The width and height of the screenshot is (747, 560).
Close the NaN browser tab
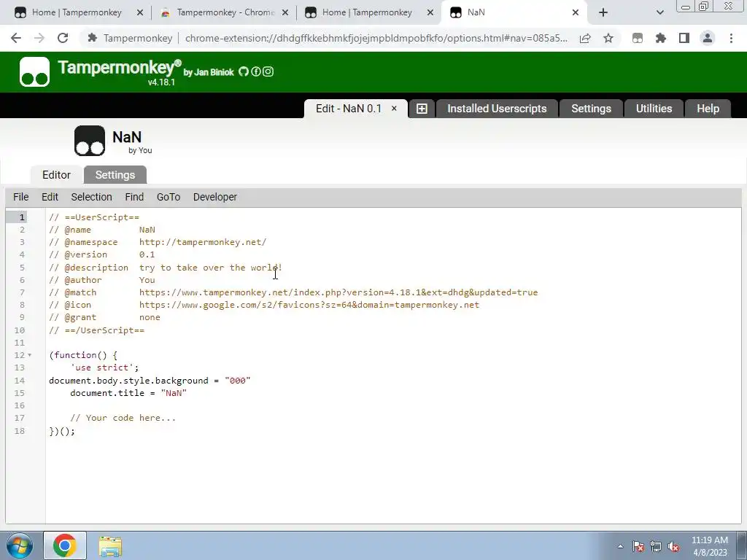pos(576,12)
